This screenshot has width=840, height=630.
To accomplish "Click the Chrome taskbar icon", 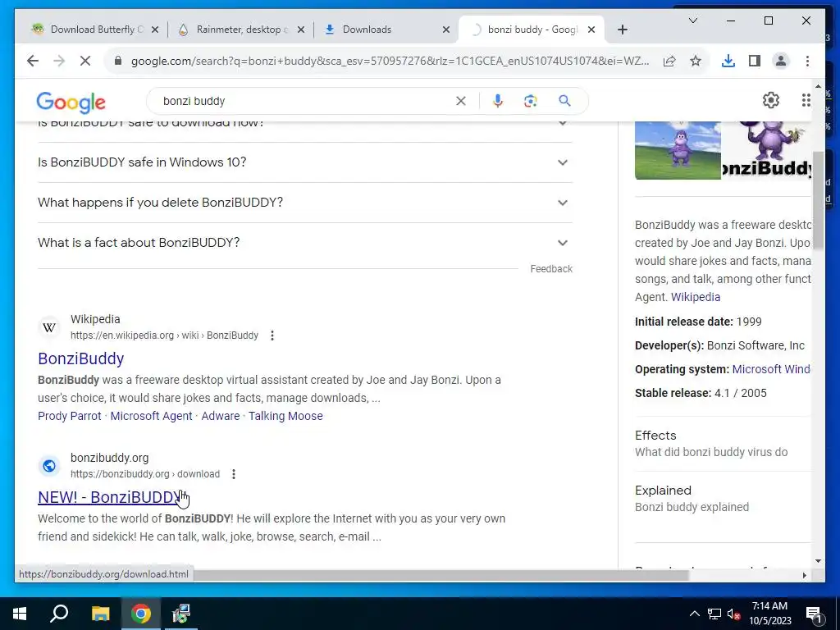I will pos(141,614).
